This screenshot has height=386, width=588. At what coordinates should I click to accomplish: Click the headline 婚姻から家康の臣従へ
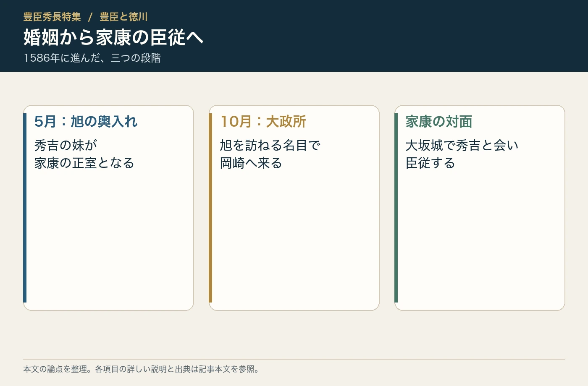(113, 37)
